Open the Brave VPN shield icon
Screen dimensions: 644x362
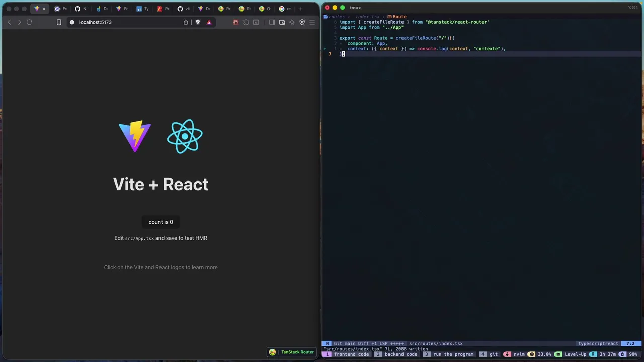click(302, 22)
